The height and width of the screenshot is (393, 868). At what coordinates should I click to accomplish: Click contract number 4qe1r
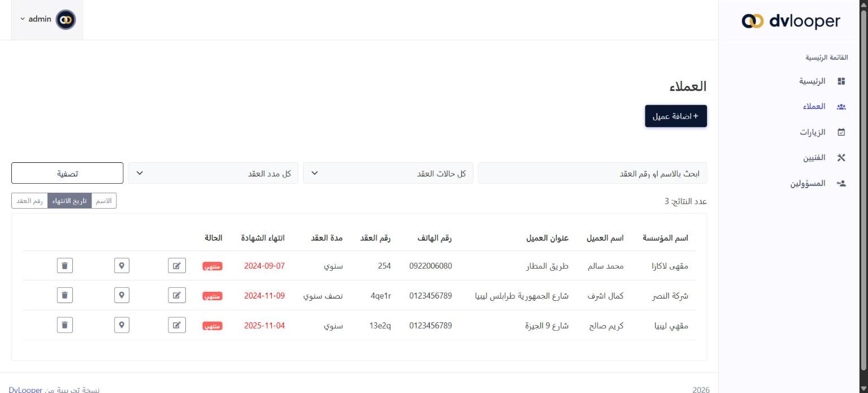(x=380, y=295)
